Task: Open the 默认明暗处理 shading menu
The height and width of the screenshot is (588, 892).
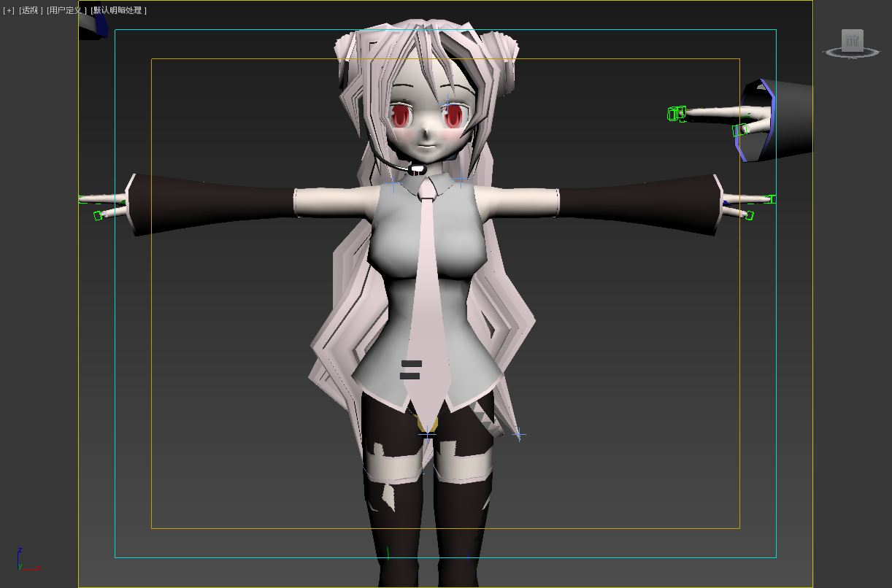Action: (118, 10)
